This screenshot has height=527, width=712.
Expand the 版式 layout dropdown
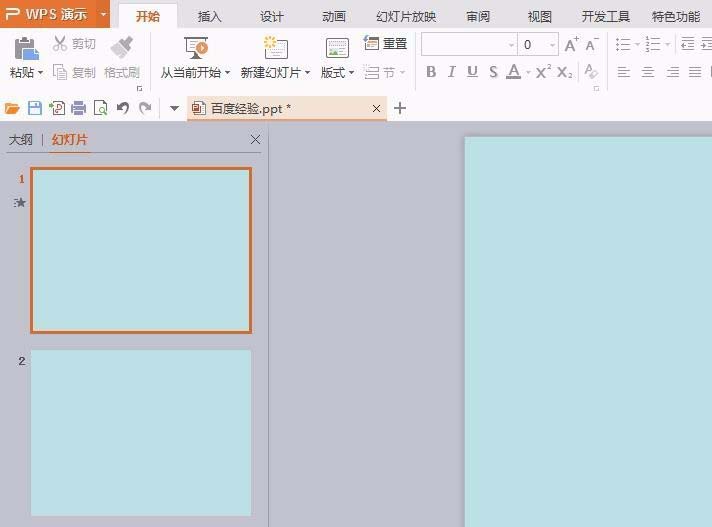[x=351, y=73]
